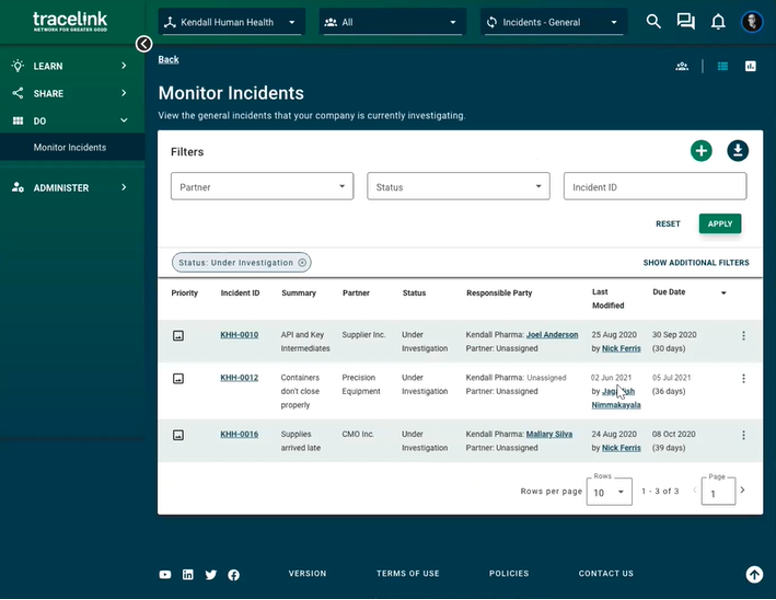This screenshot has height=600, width=776.
Task: Open row actions menu for KHH-0016
Action: pos(743,435)
